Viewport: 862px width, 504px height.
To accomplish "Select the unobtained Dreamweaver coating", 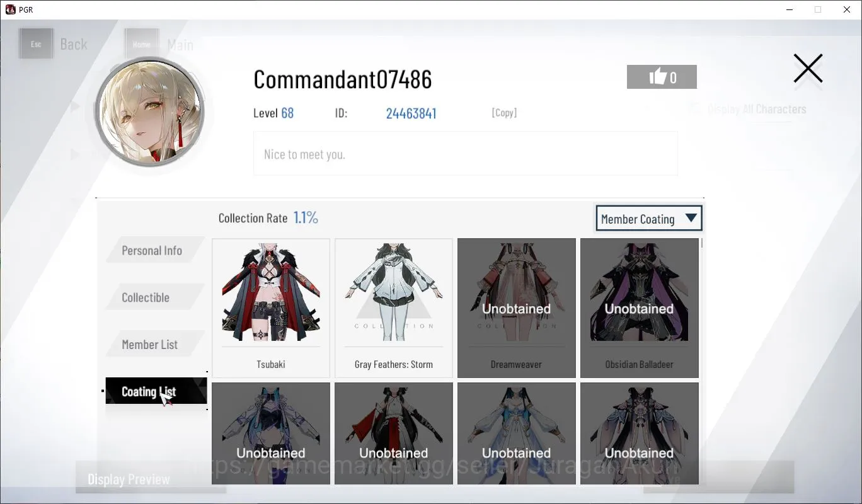I will 516,307.
